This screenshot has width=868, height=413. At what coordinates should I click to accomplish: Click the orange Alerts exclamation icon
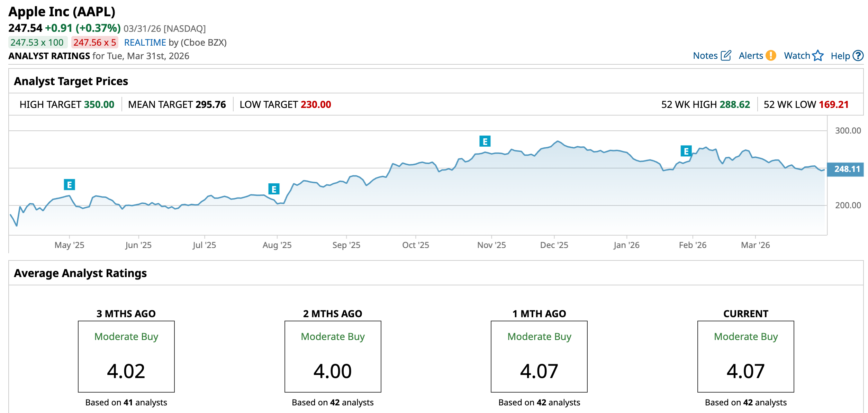click(771, 56)
